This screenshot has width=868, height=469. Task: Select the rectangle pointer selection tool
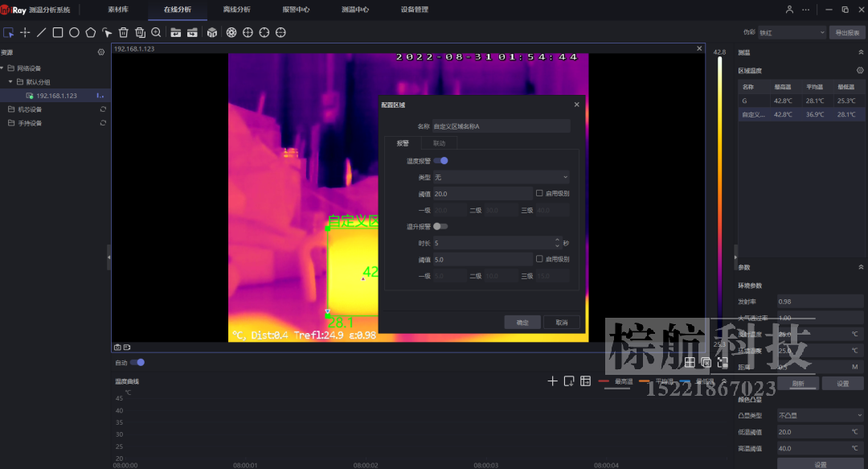click(x=8, y=33)
